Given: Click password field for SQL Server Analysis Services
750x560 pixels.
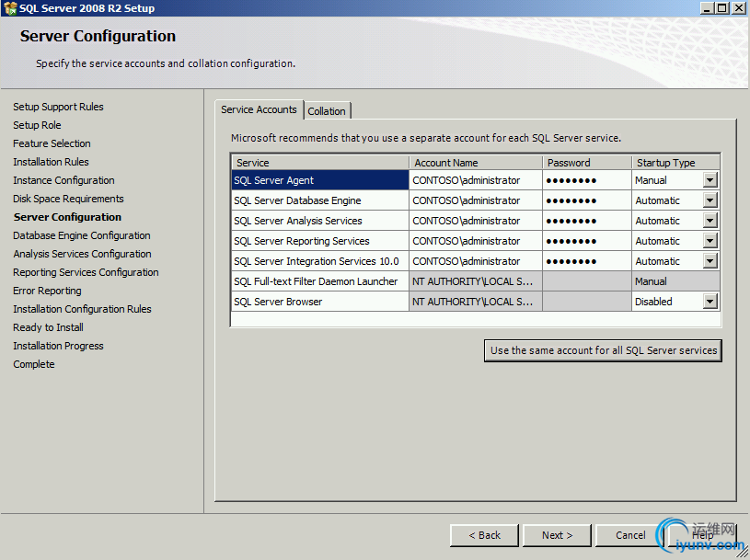Looking at the screenshot, I should [x=587, y=221].
